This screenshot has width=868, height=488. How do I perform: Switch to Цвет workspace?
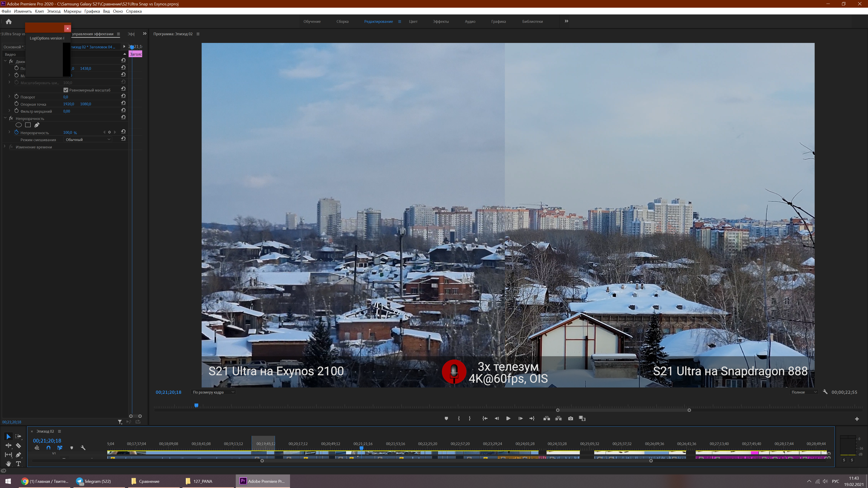tap(413, 21)
